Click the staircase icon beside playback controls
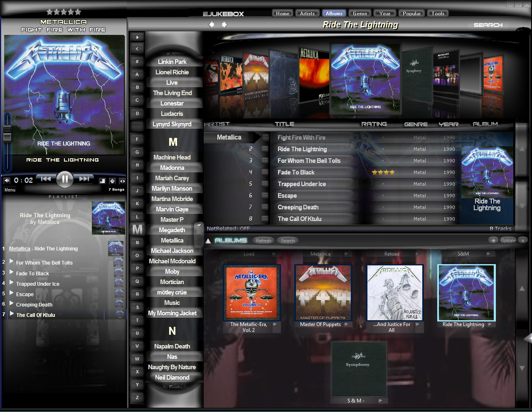 coord(102,181)
